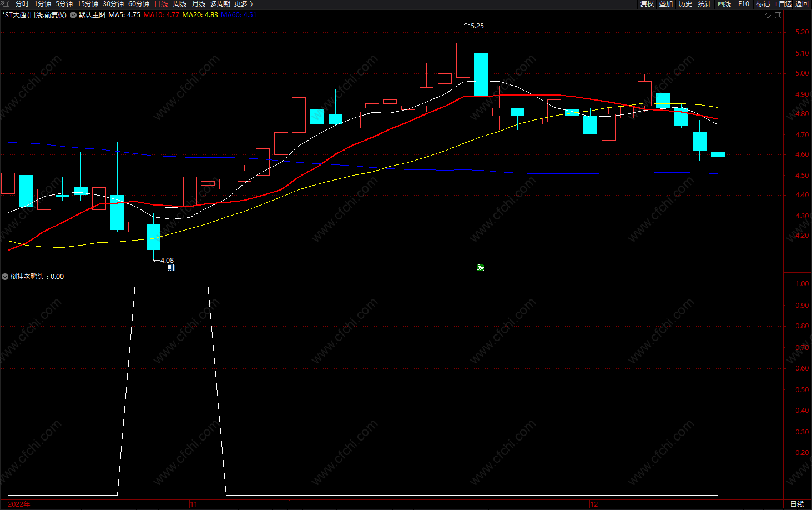Switch to 周线 weekly chart

(180, 4)
